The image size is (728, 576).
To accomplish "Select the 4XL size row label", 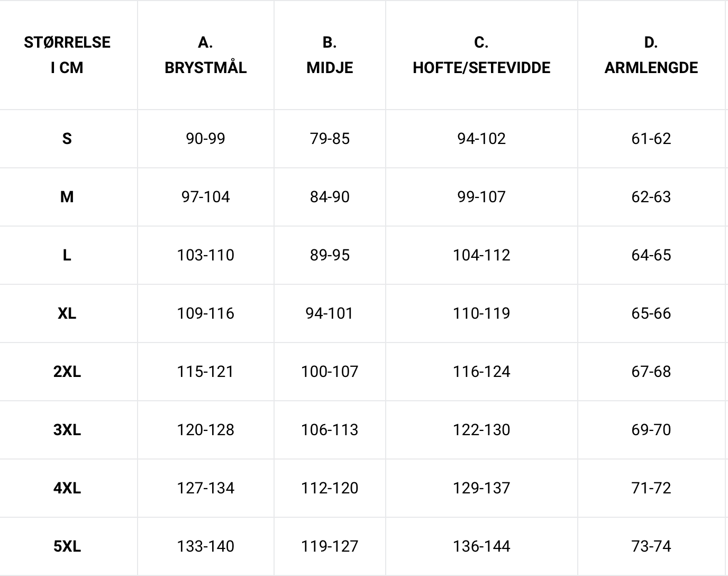I will coord(67,488).
